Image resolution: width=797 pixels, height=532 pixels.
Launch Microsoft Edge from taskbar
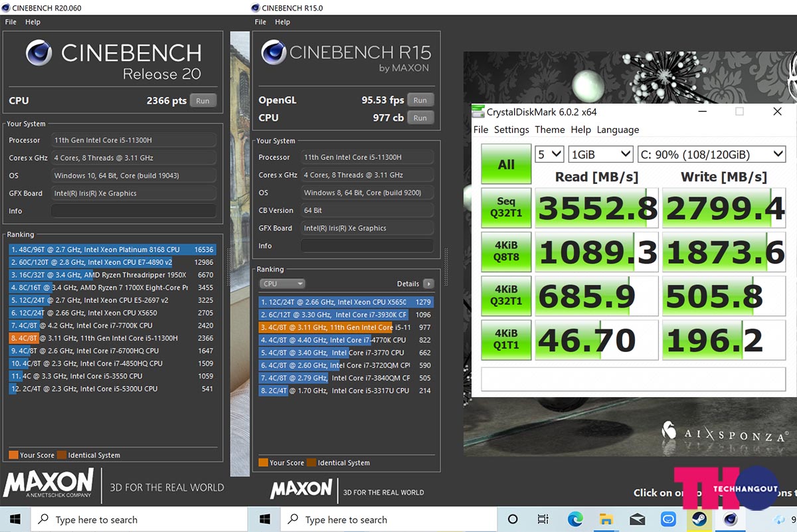pos(575,519)
